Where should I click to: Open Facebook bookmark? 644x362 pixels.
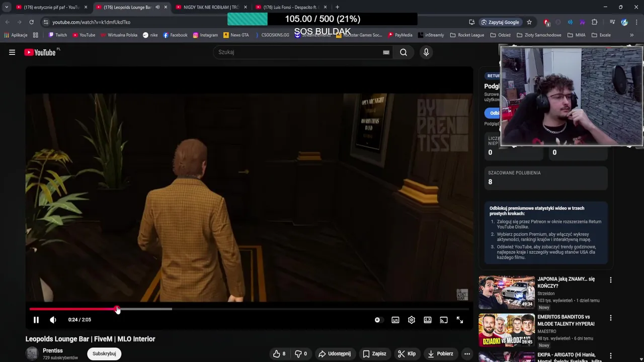175,35
